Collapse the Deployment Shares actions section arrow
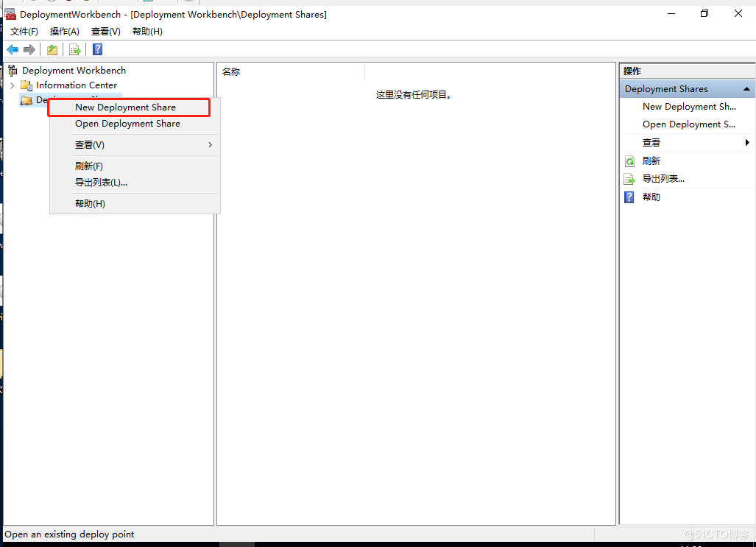This screenshot has width=756, height=547. (746, 89)
